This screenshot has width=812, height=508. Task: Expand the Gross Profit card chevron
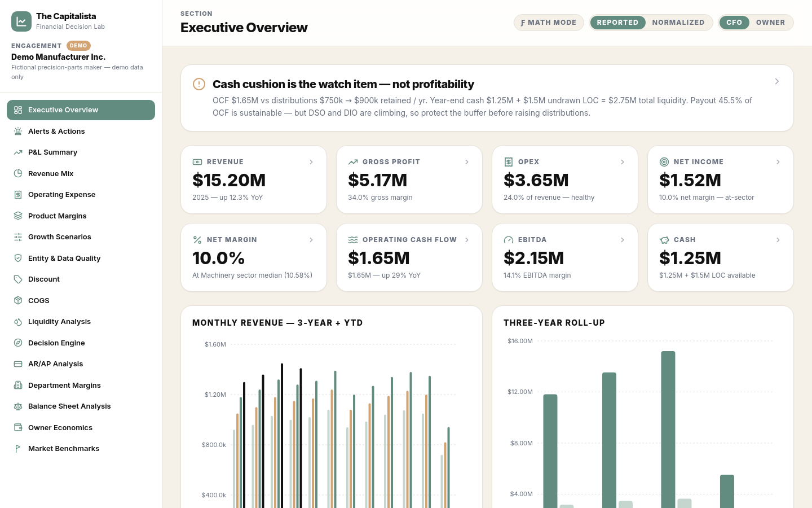tap(467, 162)
